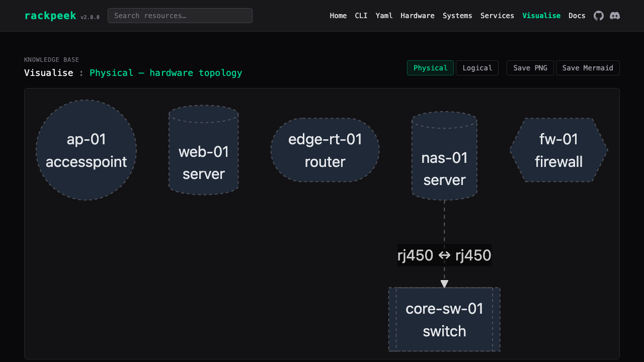Focus the Search resources input

(180, 16)
